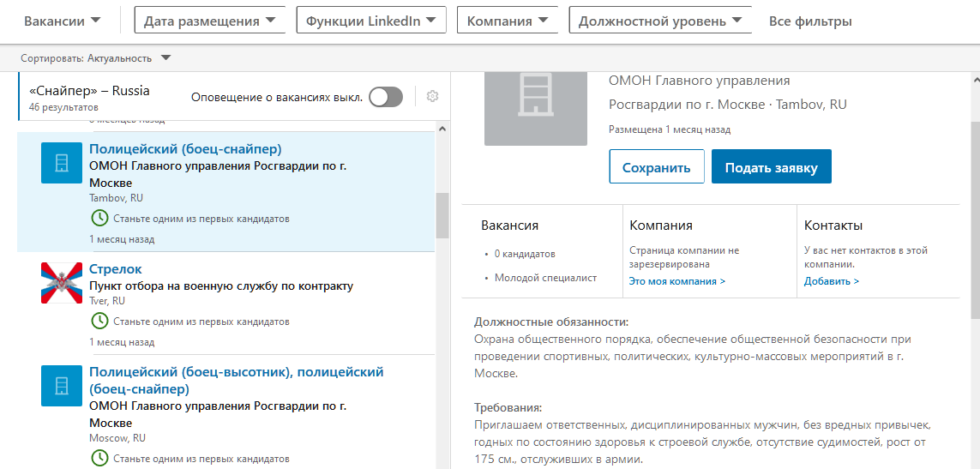This screenshot has height=469, width=980.
Task: Open the Полицейский (боец-высотник) job title
Action: click(237, 380)
